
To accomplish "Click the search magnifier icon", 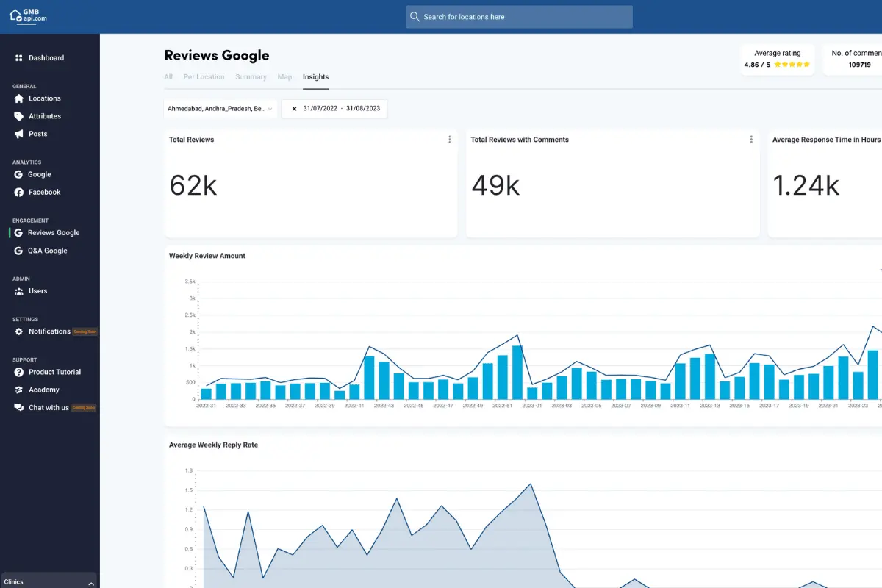I will pyautogui.click(x=415, y=17).
